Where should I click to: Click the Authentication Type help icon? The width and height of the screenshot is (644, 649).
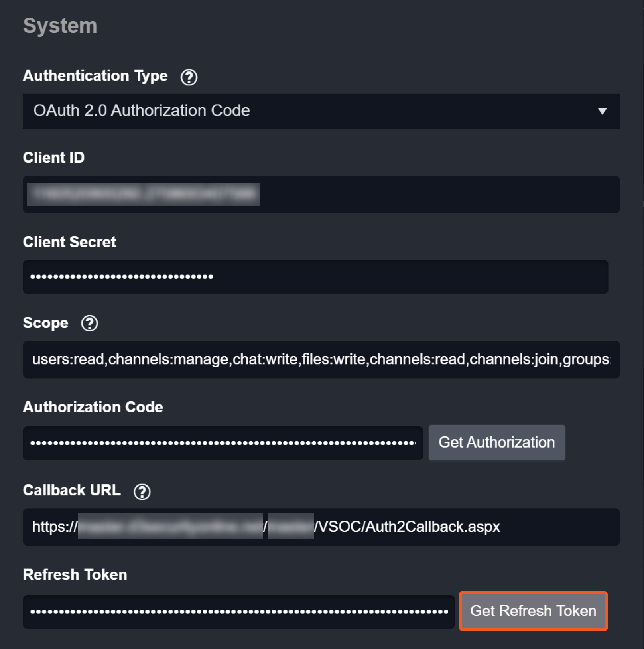(189, 77)
